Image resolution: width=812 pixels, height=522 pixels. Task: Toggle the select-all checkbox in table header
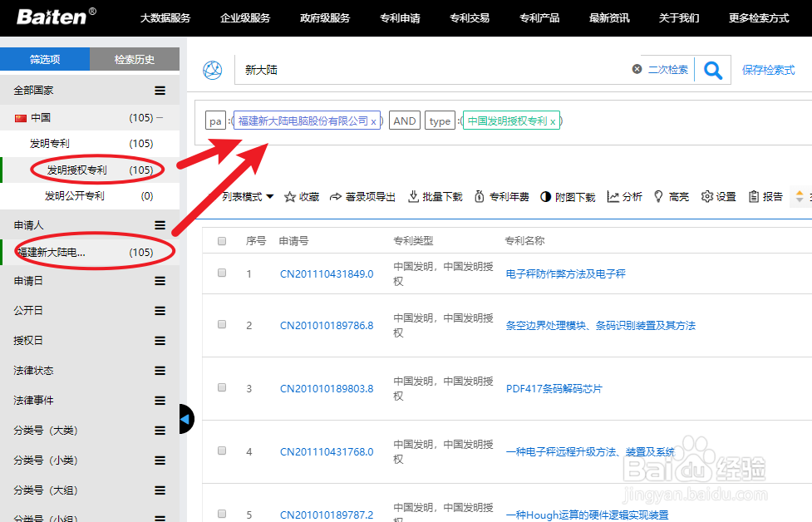(x=222, y=241)
